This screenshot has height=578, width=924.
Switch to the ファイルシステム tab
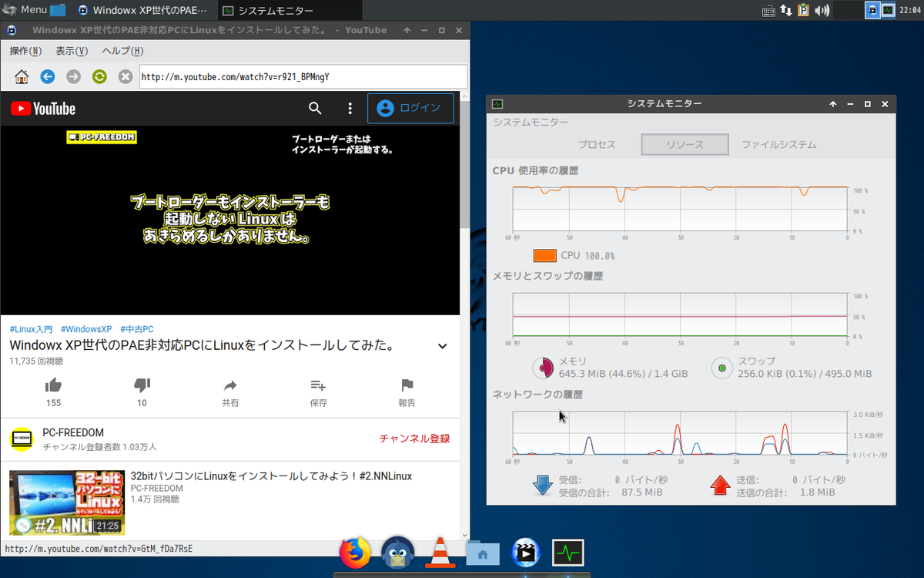[778, 144]
